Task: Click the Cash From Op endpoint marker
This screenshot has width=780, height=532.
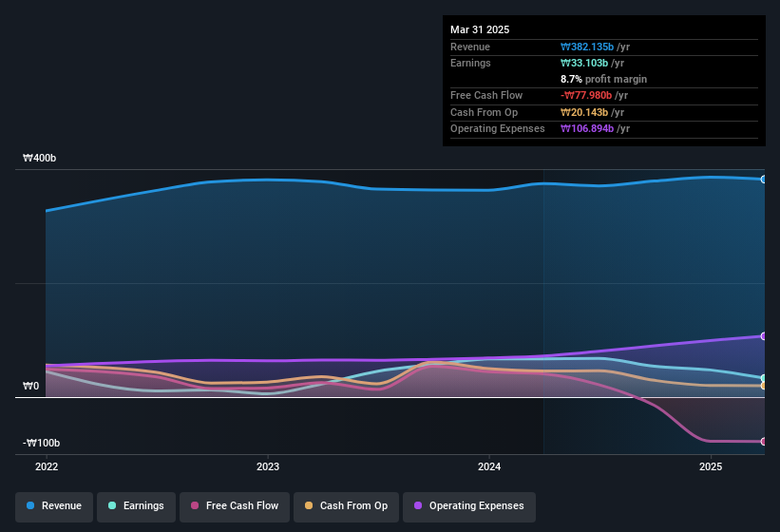Action: pyautogui.click(x=764, y=386)
